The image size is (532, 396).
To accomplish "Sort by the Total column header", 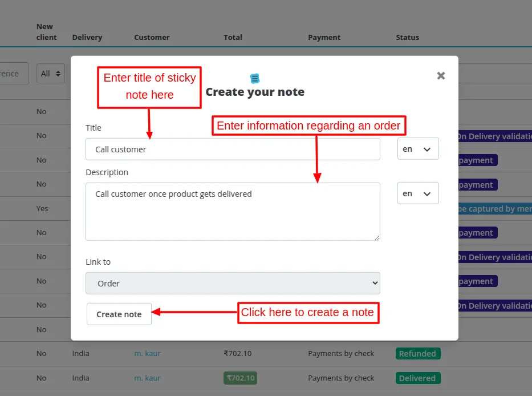I will (x=233, y=38).
